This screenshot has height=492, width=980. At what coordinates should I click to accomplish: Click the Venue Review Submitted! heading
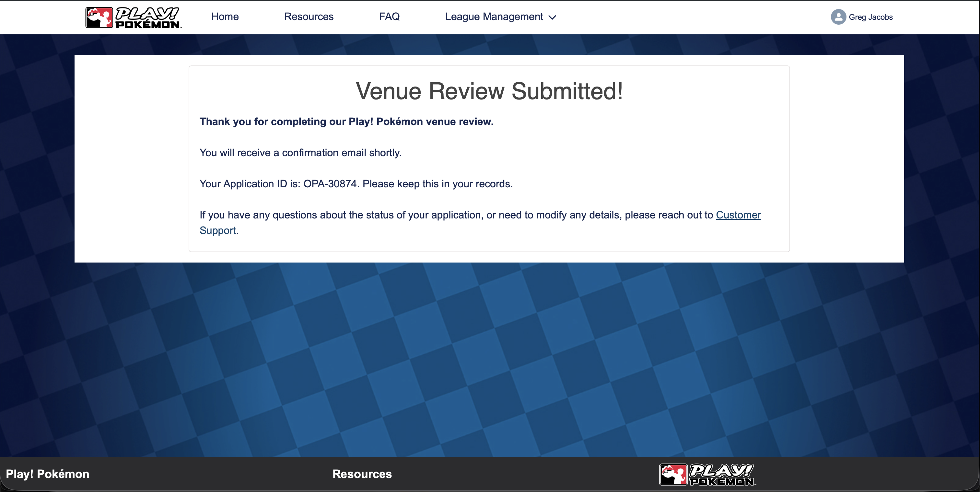(489, 91)
